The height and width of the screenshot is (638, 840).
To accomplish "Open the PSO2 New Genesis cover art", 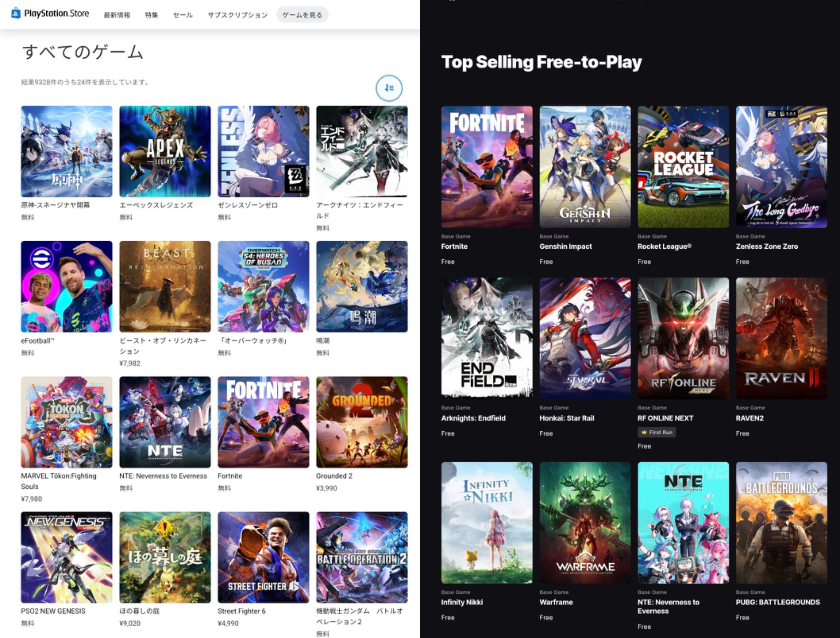I will [66, 557].
